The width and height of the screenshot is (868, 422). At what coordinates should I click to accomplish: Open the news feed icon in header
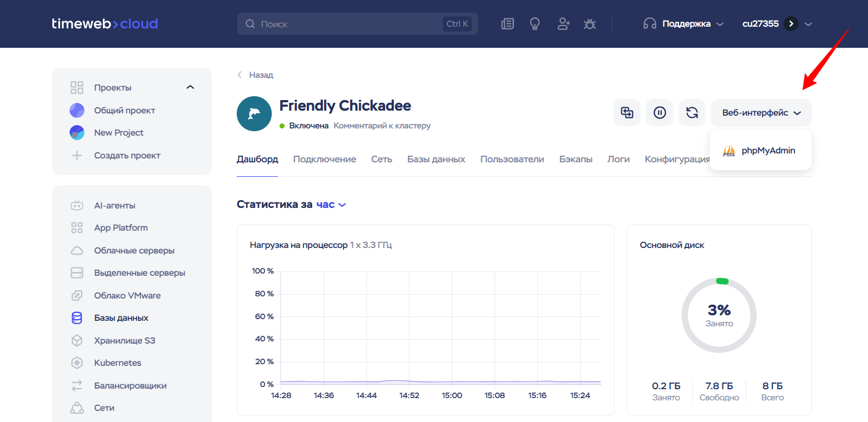pos(507,24)
